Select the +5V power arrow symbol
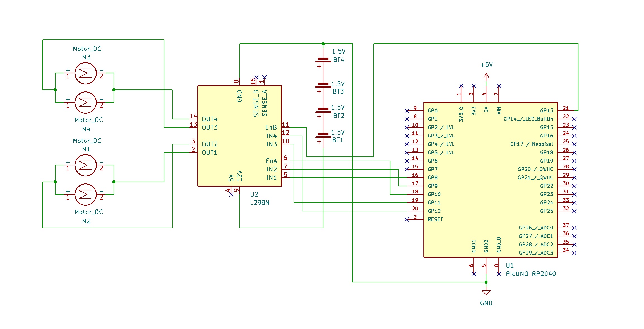This screenshot has height=329, width=644. [486, 75]
